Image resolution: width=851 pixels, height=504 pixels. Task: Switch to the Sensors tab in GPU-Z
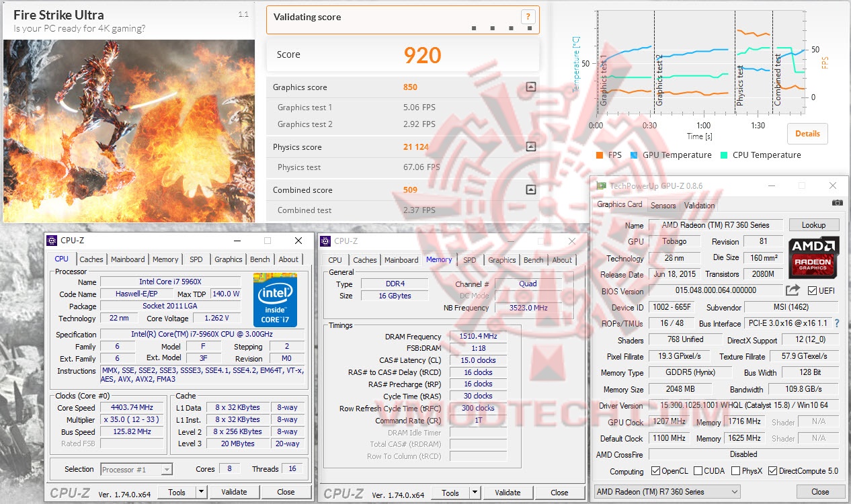(x=663, y=206)
